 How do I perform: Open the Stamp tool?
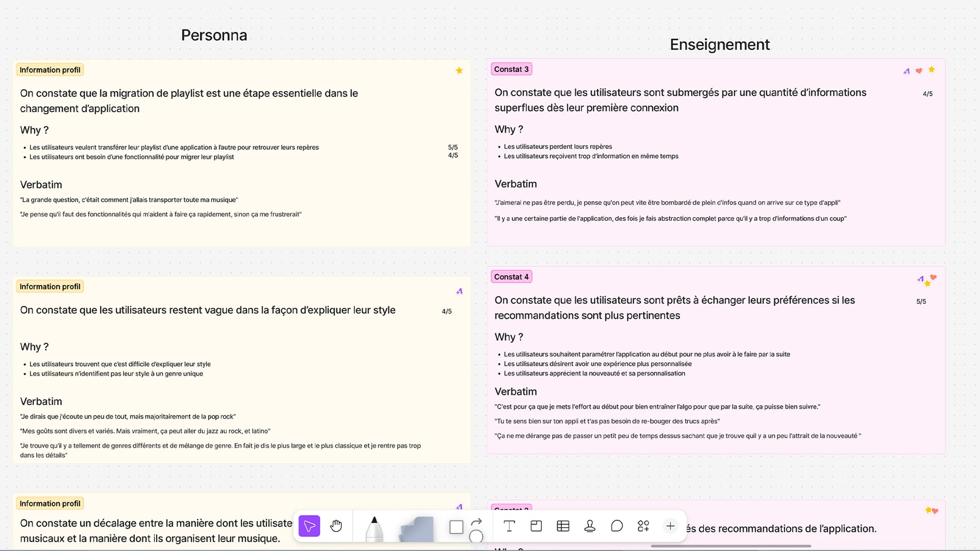(x=590, y=526)
